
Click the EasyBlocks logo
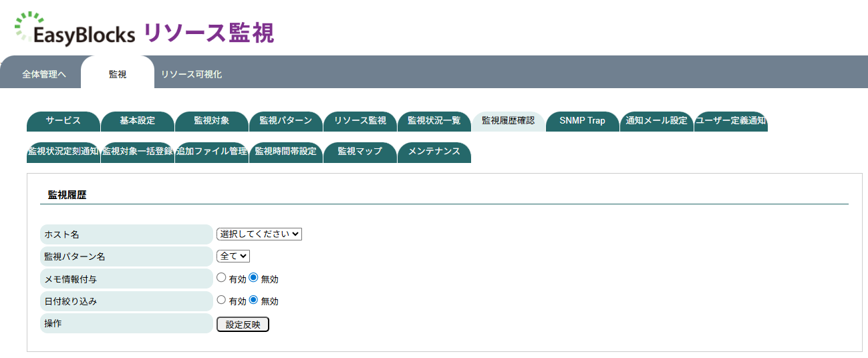pyautogui.click(x=75, y=29)
